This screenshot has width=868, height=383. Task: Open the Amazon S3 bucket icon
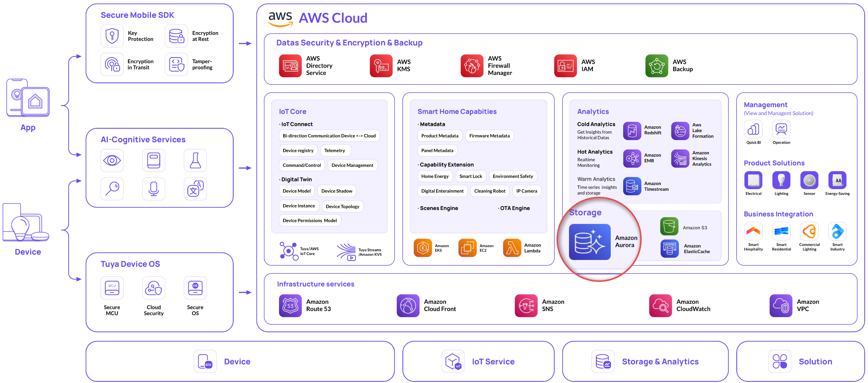[x=669, y=226]
